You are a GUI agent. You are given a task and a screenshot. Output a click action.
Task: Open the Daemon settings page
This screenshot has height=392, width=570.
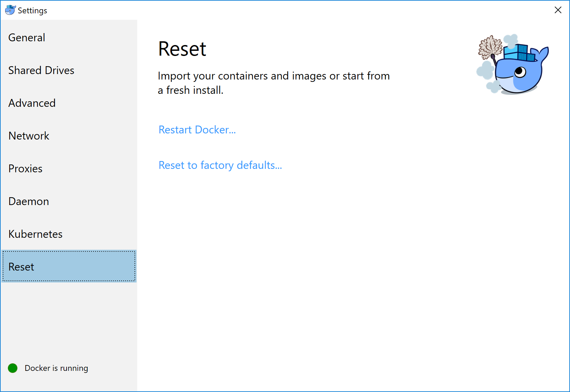[x=28, y=201]
